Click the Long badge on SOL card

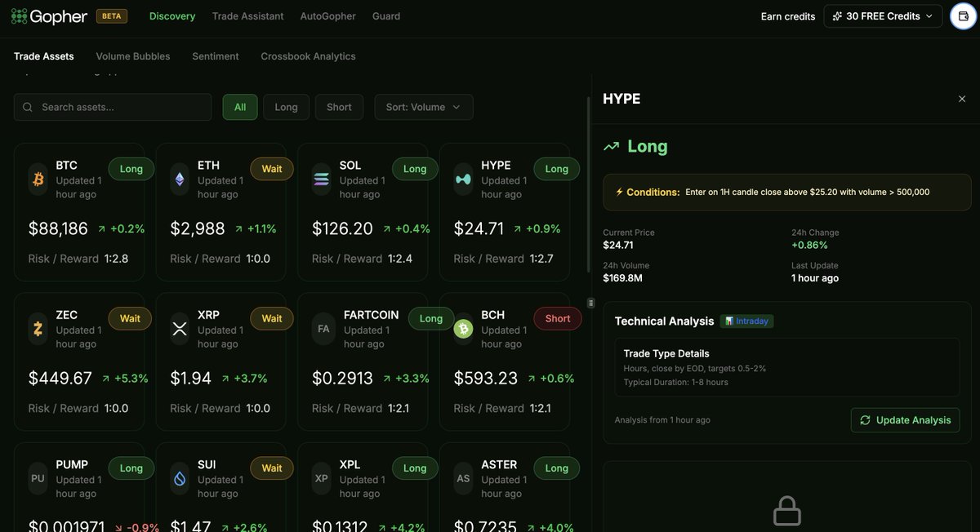(415, 169)
